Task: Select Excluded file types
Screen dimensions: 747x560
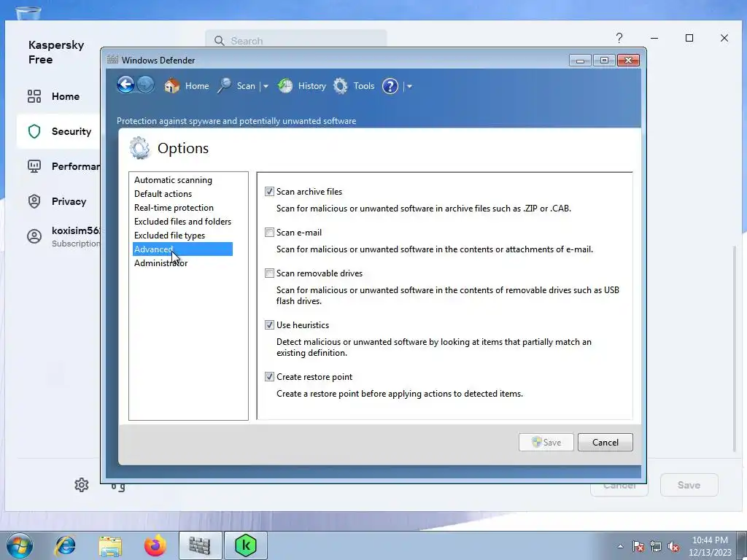Action: point(169,236)
